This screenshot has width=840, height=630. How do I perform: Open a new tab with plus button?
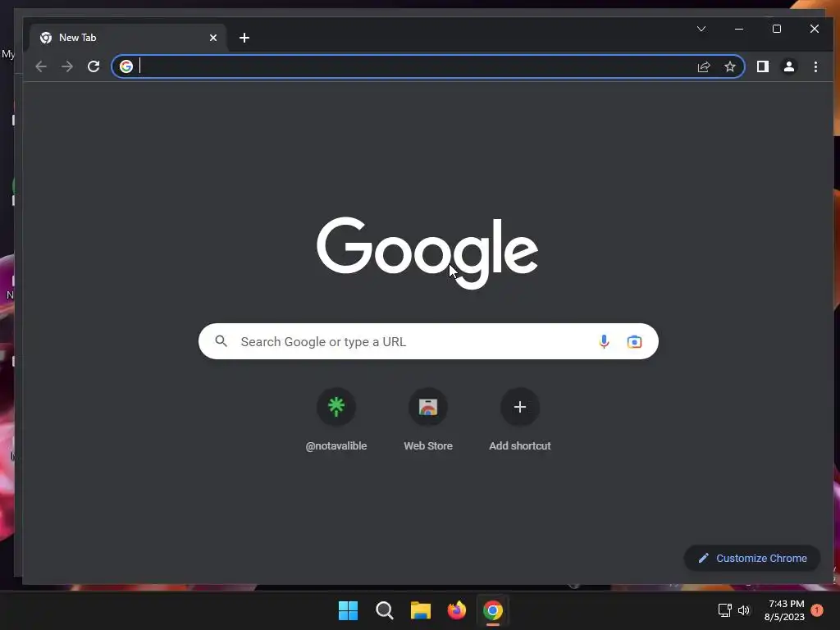[244, 38]
